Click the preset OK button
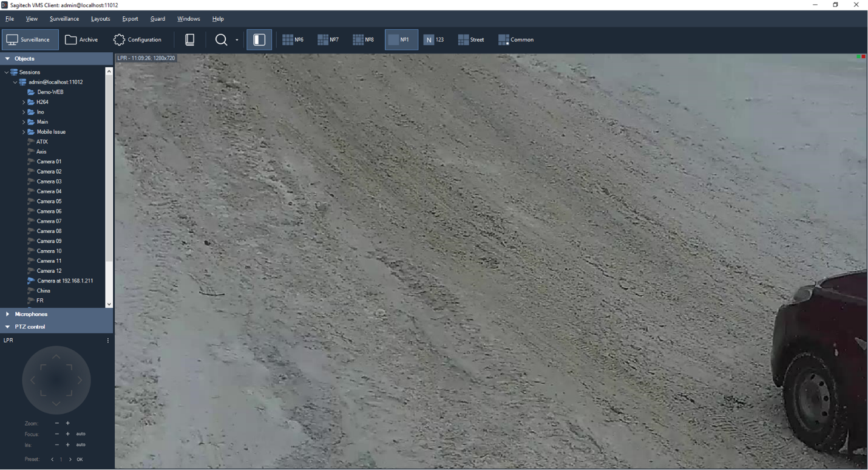Viewport: 868px width, 470px height. [80, 460]
